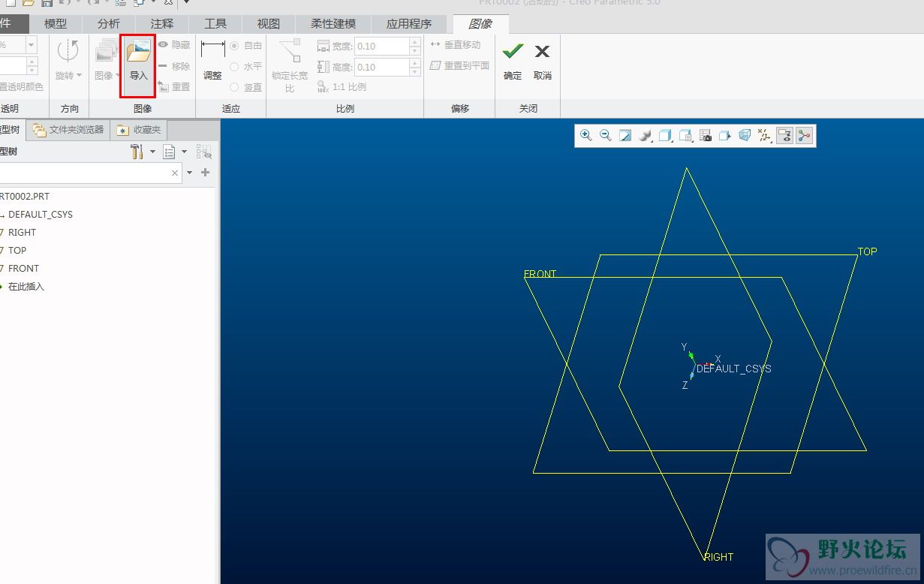This screenshot has height=584, width=924.
Task: Switch to 文件夹浏览器 folder browser tab
Action: click(69, 130)
